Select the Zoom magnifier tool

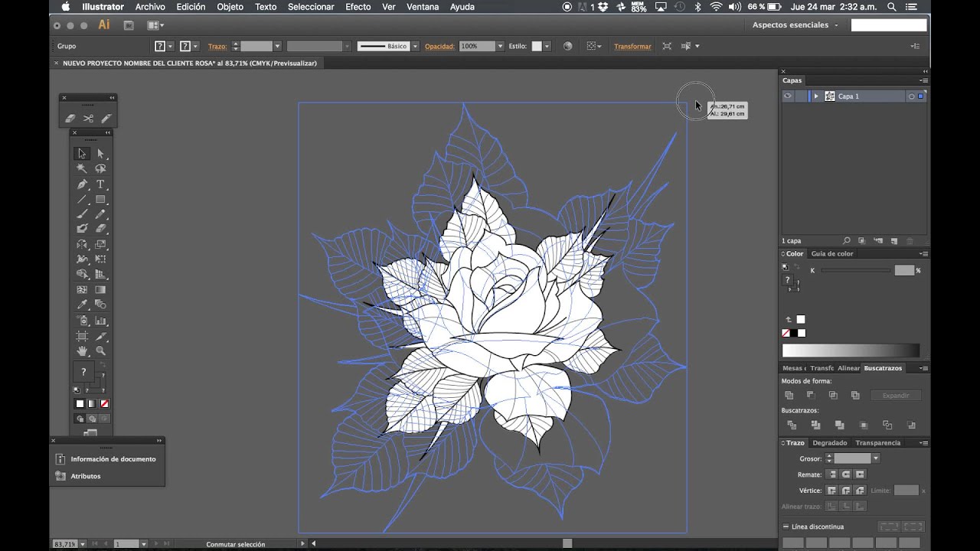[100, 351]
